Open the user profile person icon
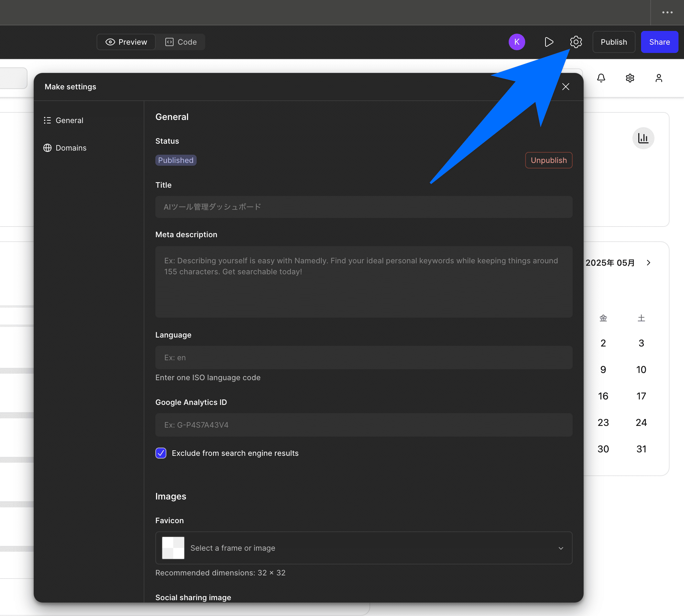This screenshot has height=616, width=684. point(659,78)
